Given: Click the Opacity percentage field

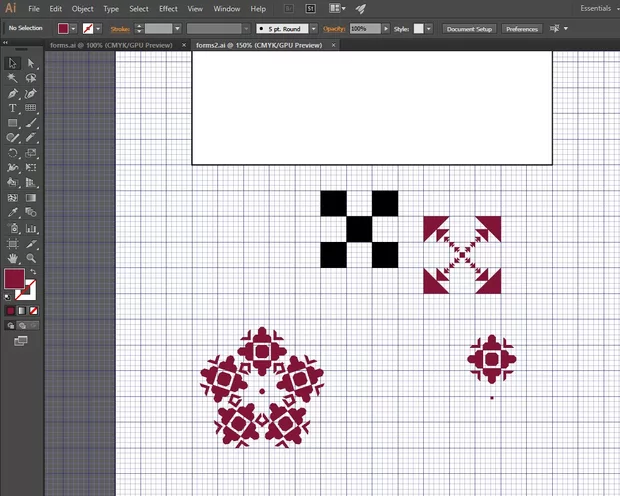Looking at the screenshot, I should pyautogui.click(x=362, y=29).
